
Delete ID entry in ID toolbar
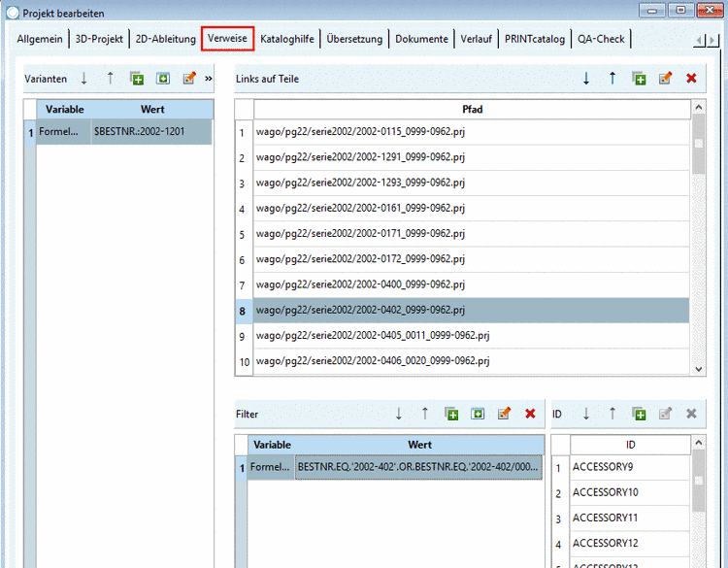pos(691,414)
